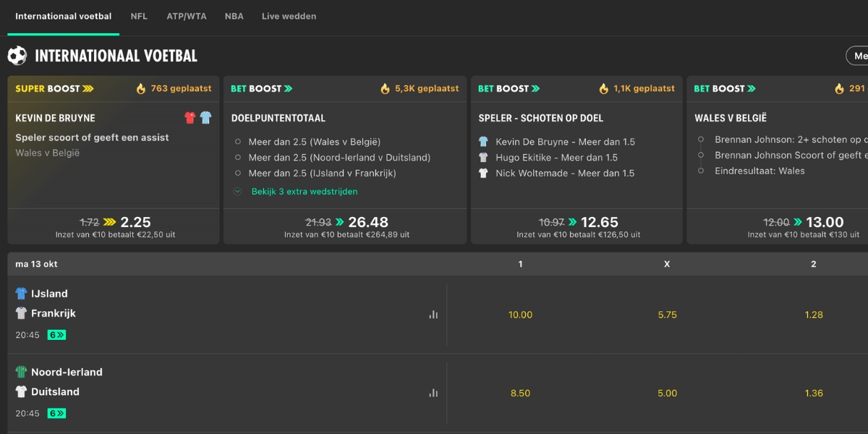This screenshot has width=868, height=434.
Task: Click the green boost badge under Noord-Ierland match
Action: point(56,413)
